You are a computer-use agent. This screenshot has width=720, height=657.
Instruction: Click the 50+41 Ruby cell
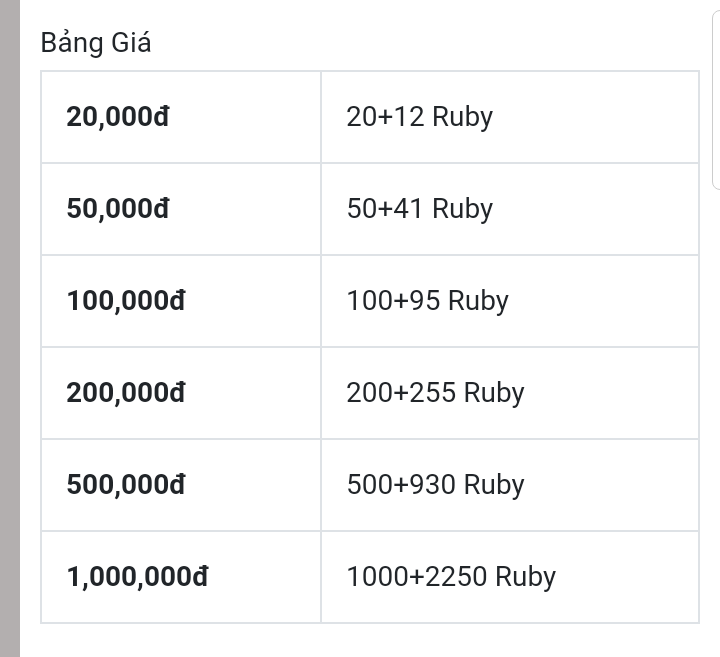click(510, 209)
